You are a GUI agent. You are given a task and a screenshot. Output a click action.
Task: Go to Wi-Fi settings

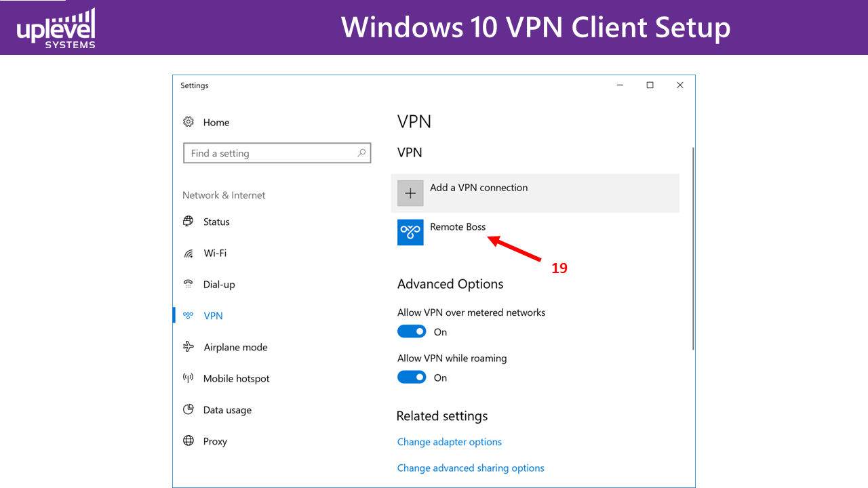point(215,253)
